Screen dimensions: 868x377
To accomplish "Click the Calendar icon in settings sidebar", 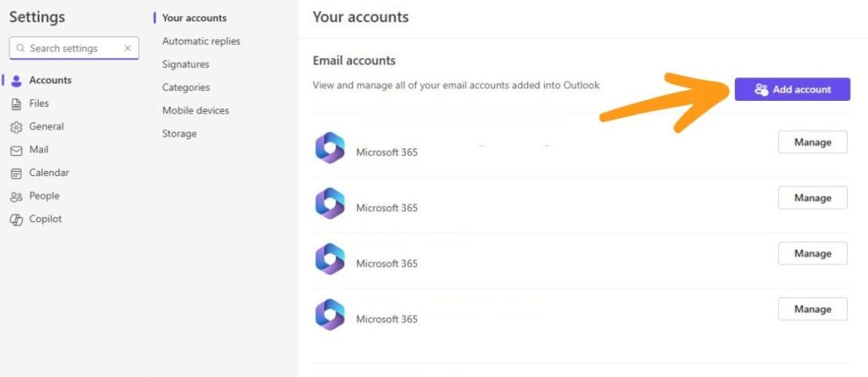I will (17, 174).
